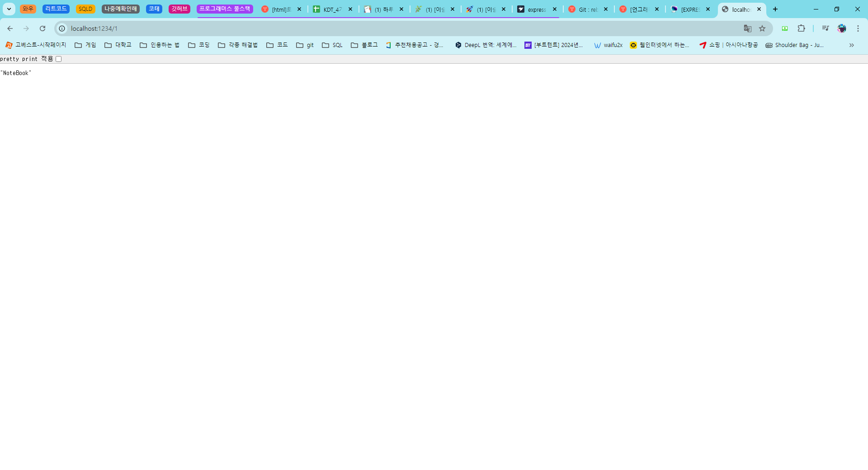The height and width of the screenshot is (470, 868).
Task: Open the 각종 해결법 bookmark folder
Action: click(x=238, y=45)
